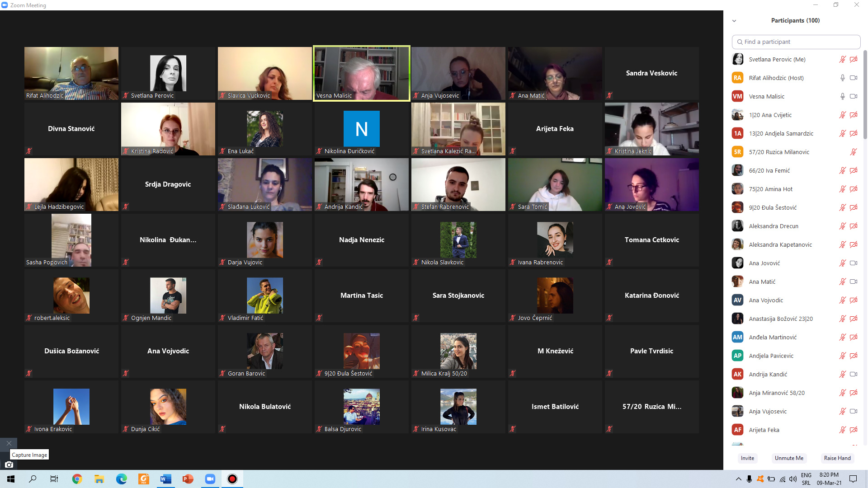This screenshot has height=488, width=868.
Task: Select Aleksandra Kapetanovic participant row
Action: pos(796,244)
